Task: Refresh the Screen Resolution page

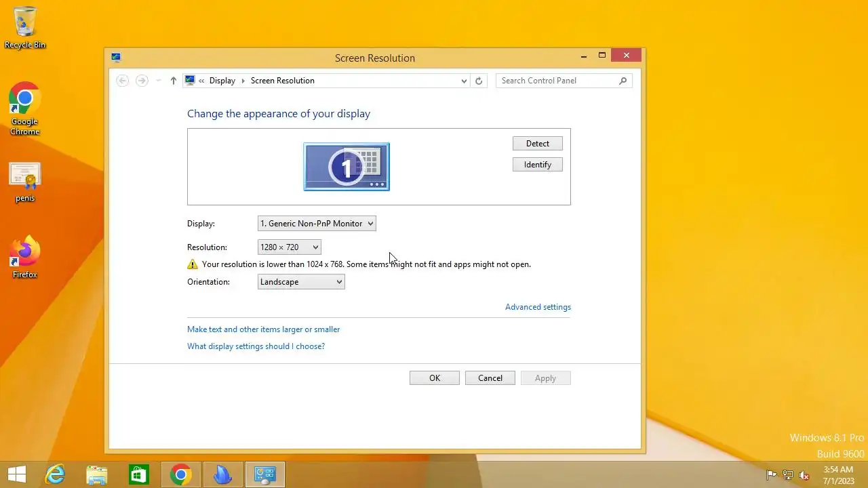Action: (x=479, y=81)
